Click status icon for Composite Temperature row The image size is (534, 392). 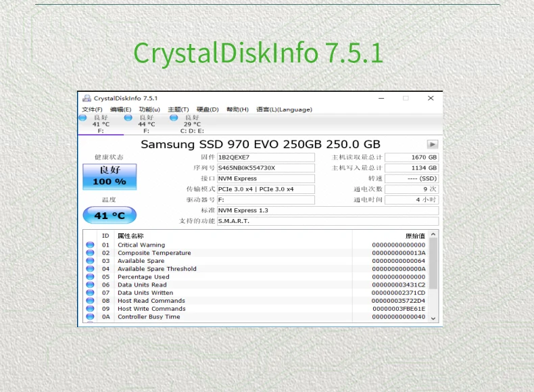pyautogui.click(x=90, y=253)
